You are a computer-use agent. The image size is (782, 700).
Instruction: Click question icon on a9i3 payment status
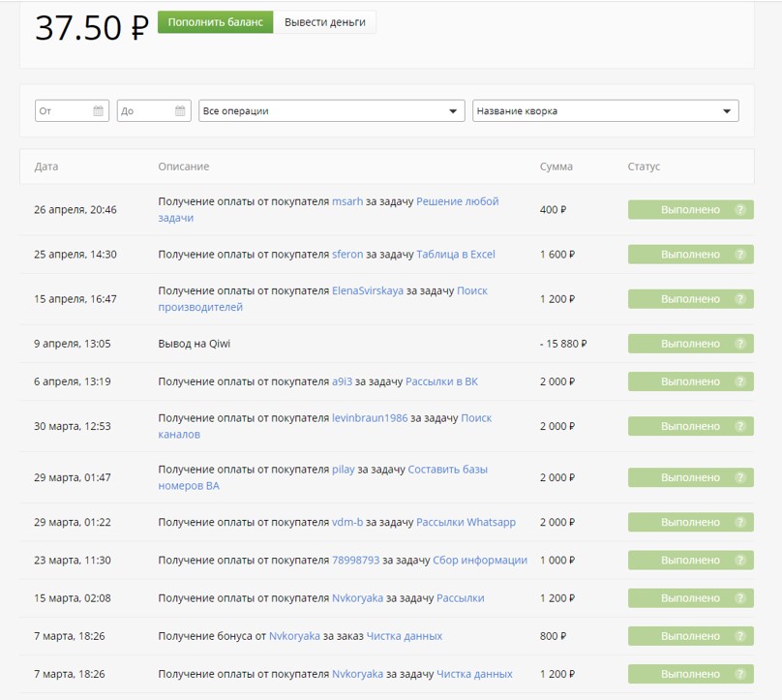[x=740, y=381]
